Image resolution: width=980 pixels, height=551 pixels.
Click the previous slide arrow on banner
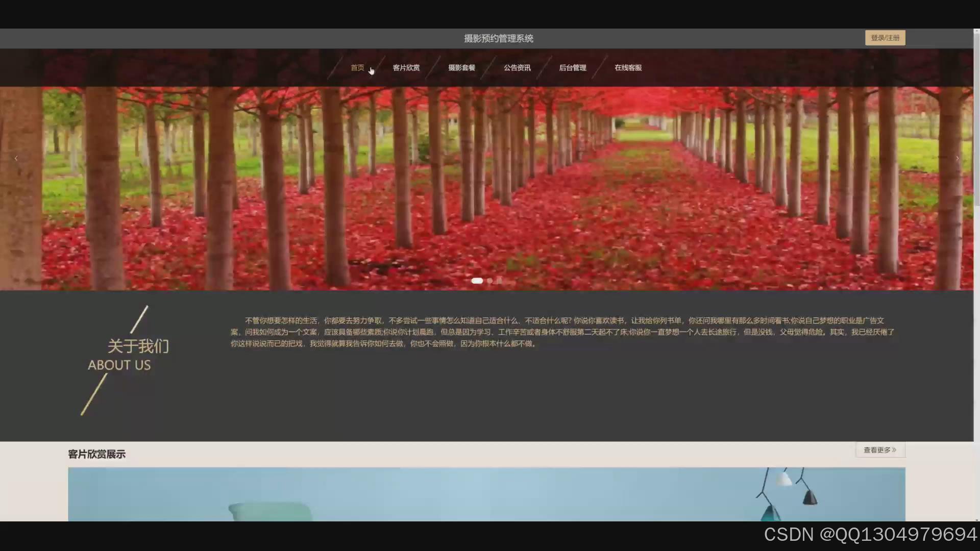click(x=16, y=159)
